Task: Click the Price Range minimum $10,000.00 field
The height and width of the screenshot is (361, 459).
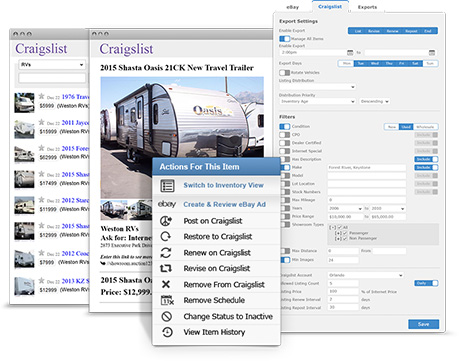Action: (x=345, y=217)
